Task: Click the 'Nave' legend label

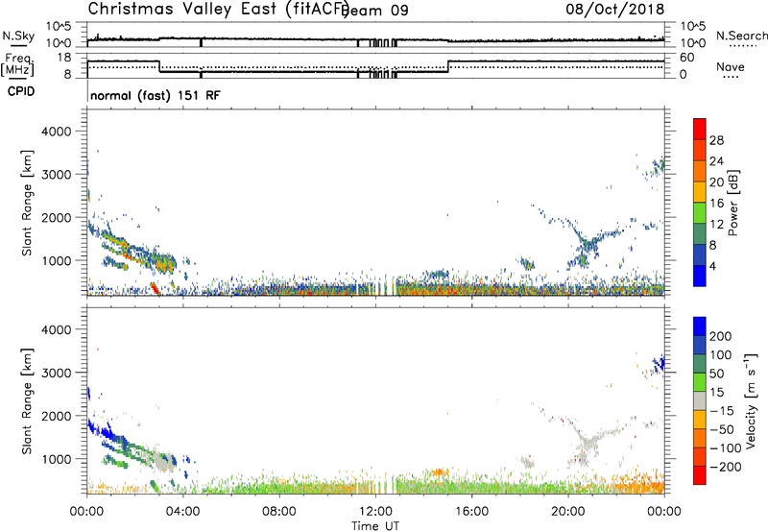Action: tap(730, 66)
